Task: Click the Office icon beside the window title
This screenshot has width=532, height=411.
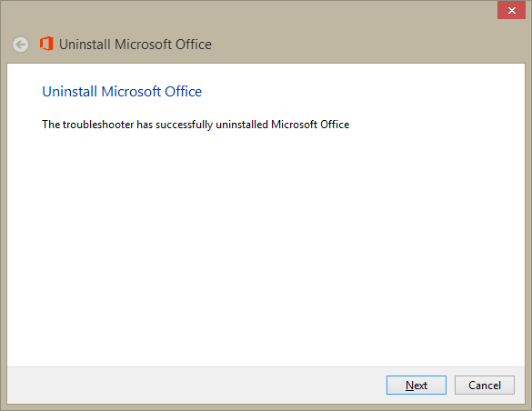Action: pyautogui.click(x=46, y=44)
